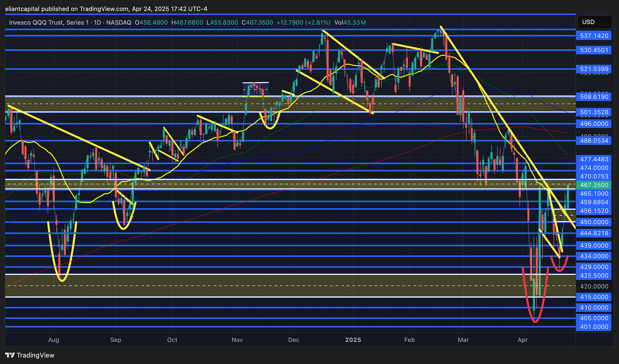Select the 477.4483 price label
Viewport: 619px width, 364px height.
(594, 159)
